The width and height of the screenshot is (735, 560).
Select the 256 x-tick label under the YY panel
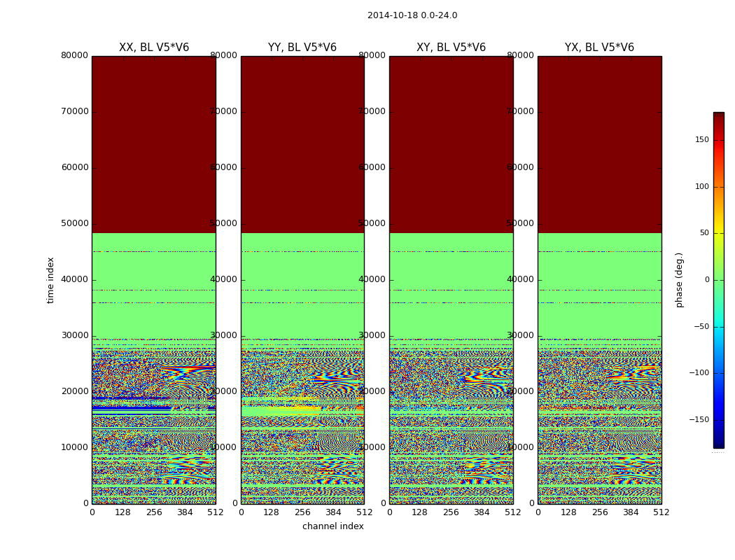302,512
